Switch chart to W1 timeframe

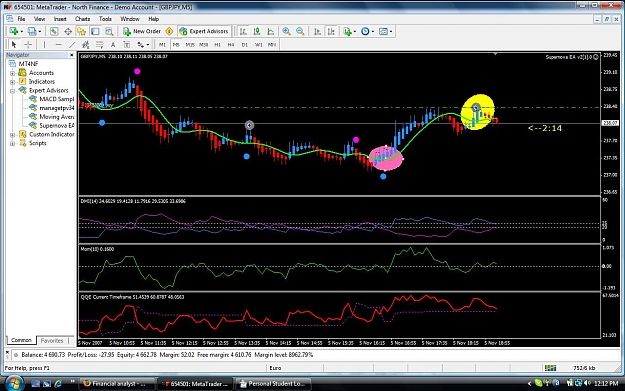click(x=258, y=45)
